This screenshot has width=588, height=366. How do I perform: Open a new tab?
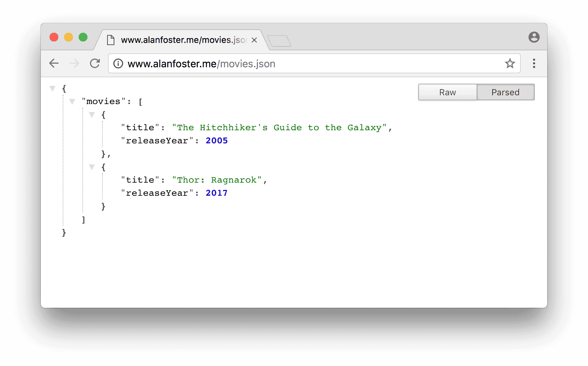[279, 41]
